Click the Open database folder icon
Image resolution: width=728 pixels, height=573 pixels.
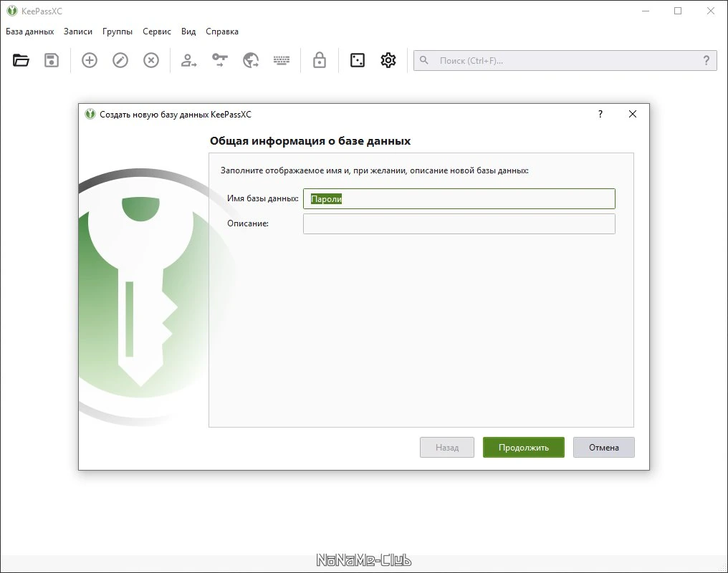pyautogui.click(x=21, y=60)
